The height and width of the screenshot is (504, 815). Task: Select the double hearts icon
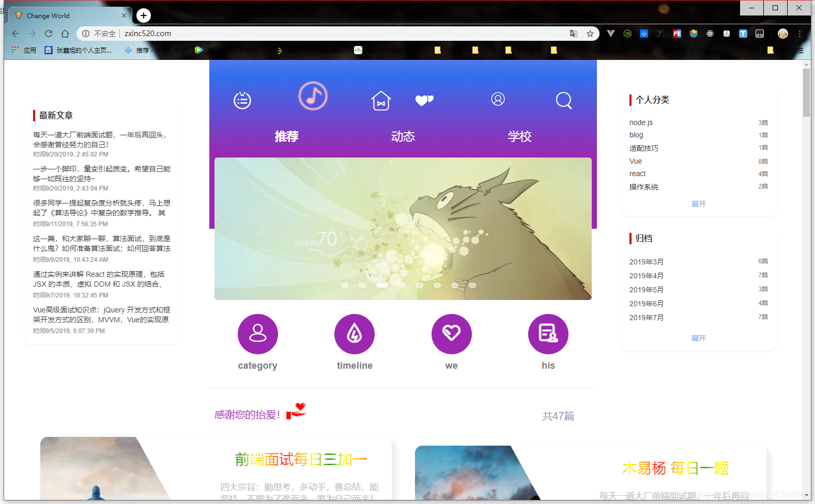coord(424,100)
